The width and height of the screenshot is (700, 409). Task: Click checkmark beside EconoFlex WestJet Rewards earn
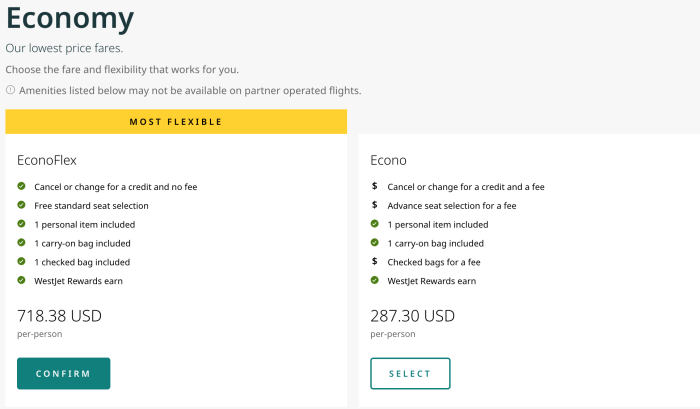tap(22, 281)
